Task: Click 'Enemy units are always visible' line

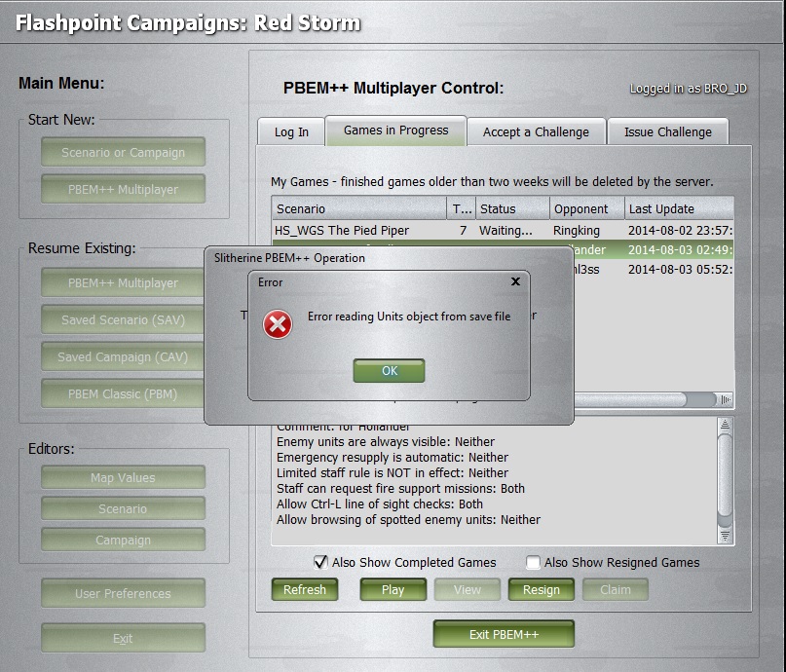Action: click(386, 441)
